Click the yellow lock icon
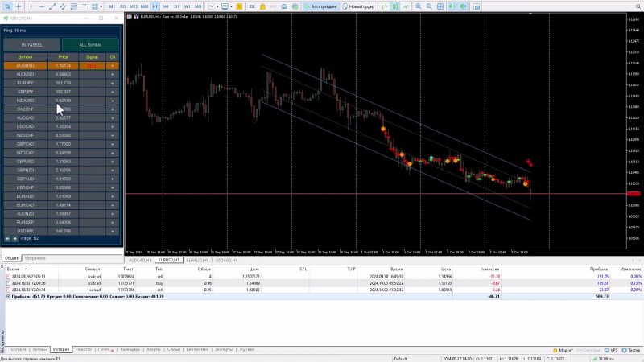The width and height of the screenshot is (644, 362). tap(263, 6)
